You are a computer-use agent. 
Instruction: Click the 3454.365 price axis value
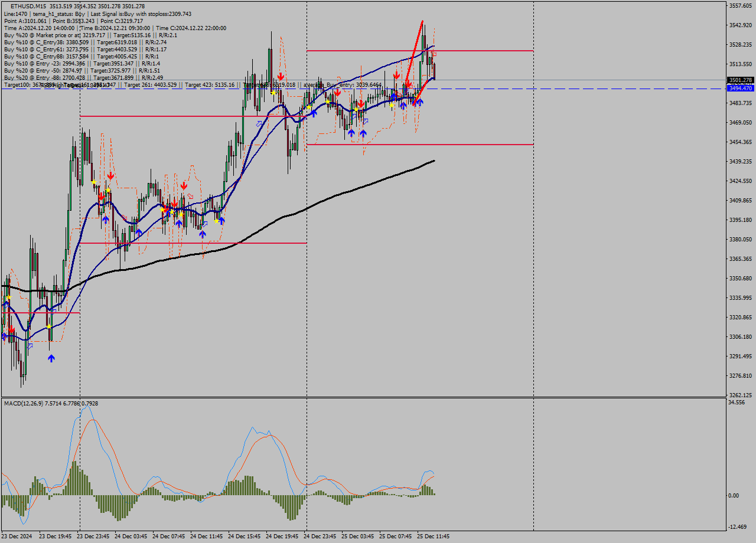tap(741, 142)
